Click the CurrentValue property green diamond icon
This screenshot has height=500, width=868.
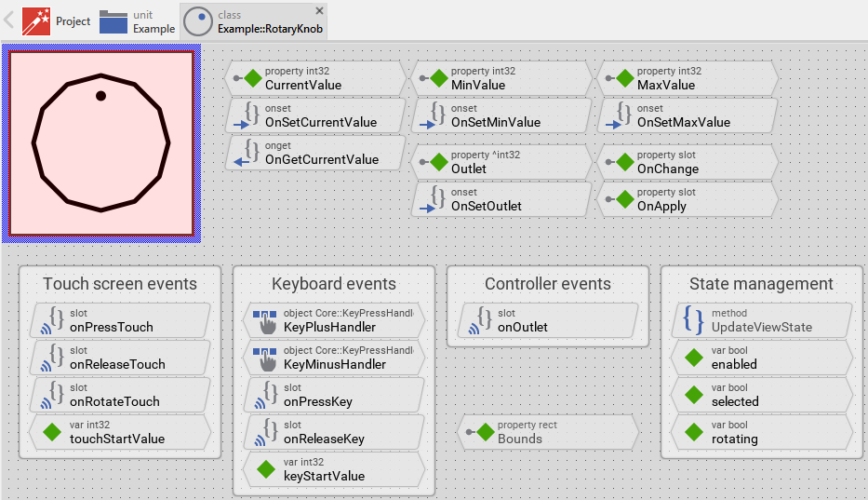[x=251, y=78]
